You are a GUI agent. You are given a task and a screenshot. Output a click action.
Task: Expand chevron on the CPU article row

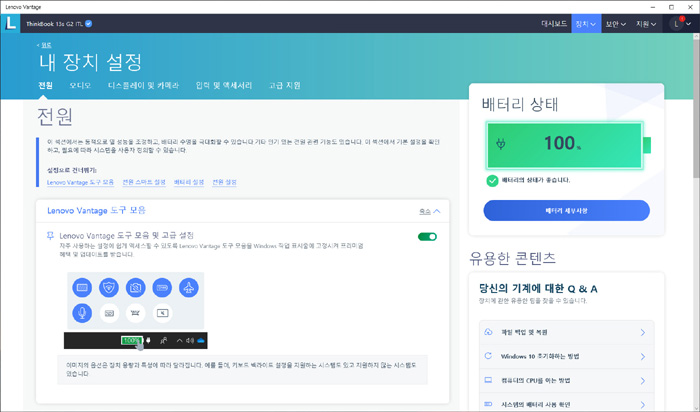tap(643, 380)
